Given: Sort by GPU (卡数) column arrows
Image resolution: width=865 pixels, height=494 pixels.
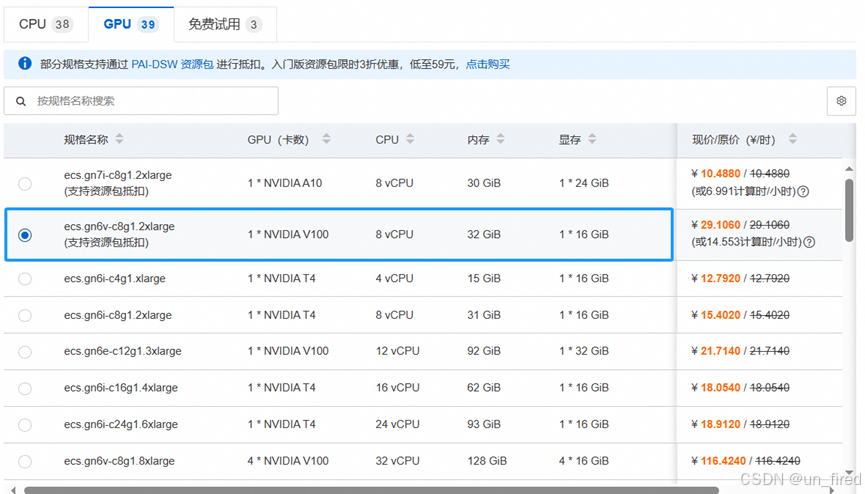Looking at the screenshot, I should [x=327, y=139].
